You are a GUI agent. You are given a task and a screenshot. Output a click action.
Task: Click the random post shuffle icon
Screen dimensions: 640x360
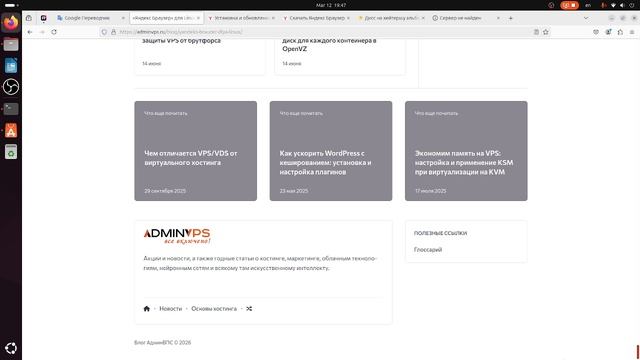pyautogui.click(x=249, y=309)
